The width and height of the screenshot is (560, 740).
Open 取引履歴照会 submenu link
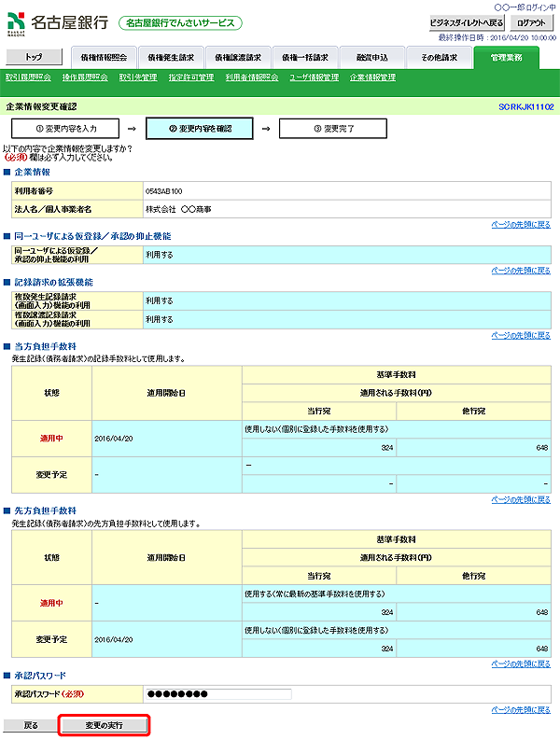click(28, 77)
